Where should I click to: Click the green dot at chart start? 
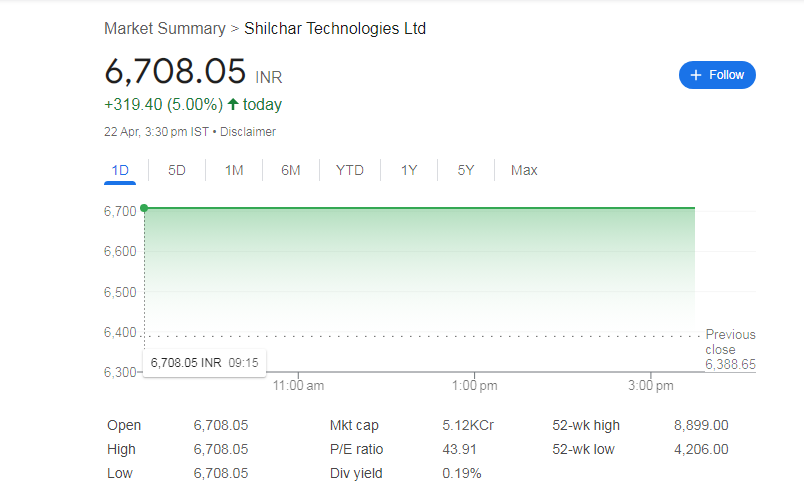(144, 208)
